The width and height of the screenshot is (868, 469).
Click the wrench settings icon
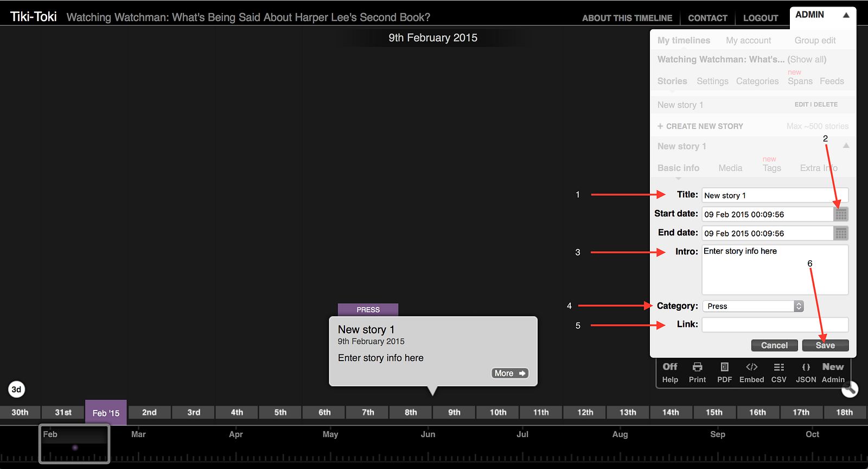point(850,389)
